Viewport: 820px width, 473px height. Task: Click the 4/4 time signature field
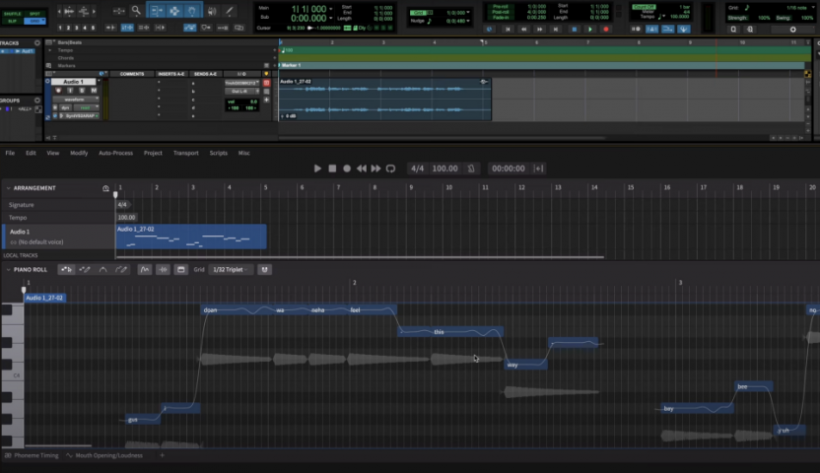(417, 168)
